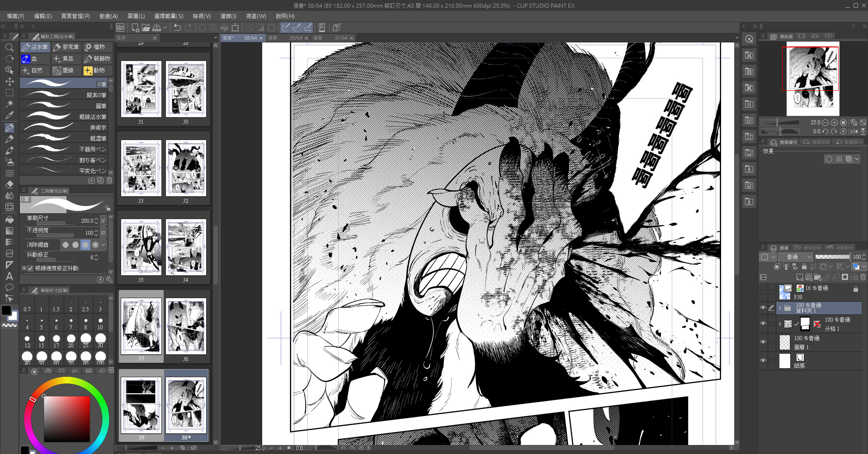Hide the 圖層 1 layer
Image resolution: width=868 pixels, height=454 pixels.
(x=763, y=342)
